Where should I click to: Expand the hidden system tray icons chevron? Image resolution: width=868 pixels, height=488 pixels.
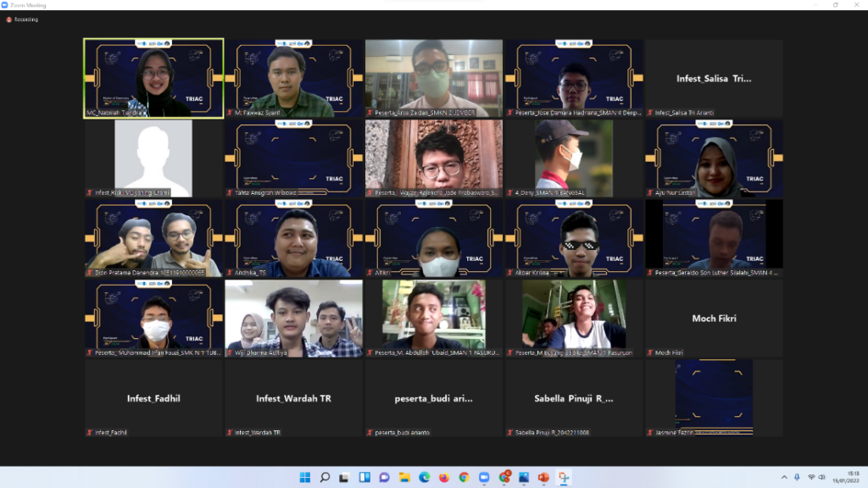(782, 478)
